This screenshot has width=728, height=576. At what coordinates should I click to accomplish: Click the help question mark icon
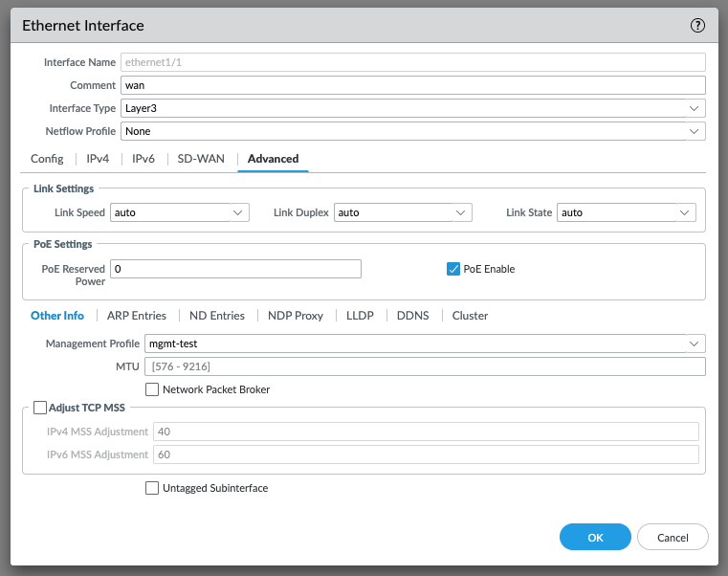(x=697, y=26)
